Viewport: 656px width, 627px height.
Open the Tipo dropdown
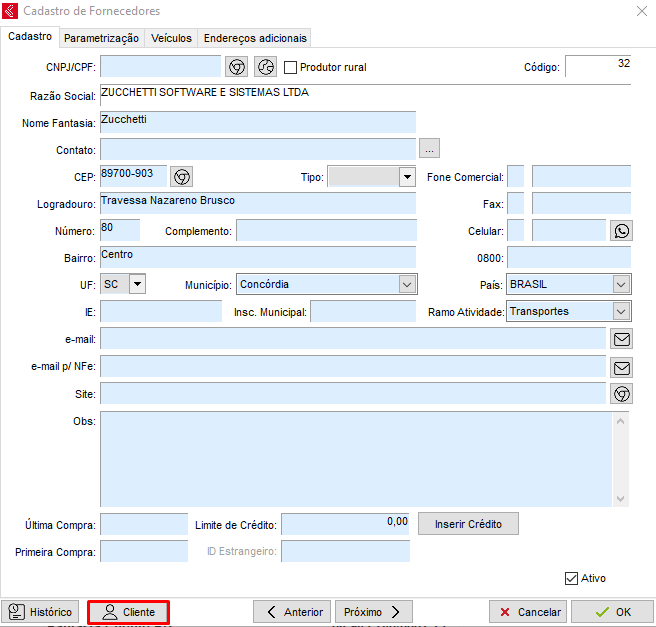click(407, 177)
